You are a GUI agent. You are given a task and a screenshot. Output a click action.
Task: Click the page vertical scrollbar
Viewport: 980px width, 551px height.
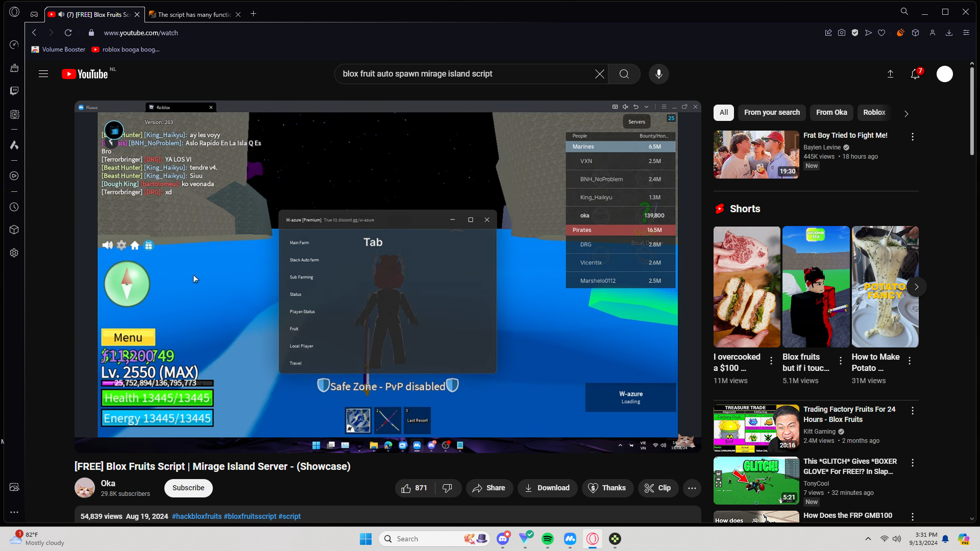pos(972,112)
